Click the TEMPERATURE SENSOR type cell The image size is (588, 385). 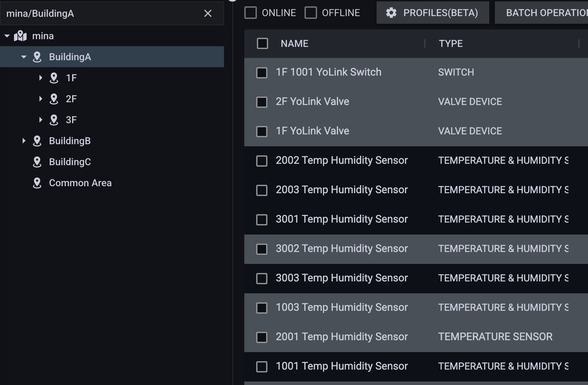[495, 337]
